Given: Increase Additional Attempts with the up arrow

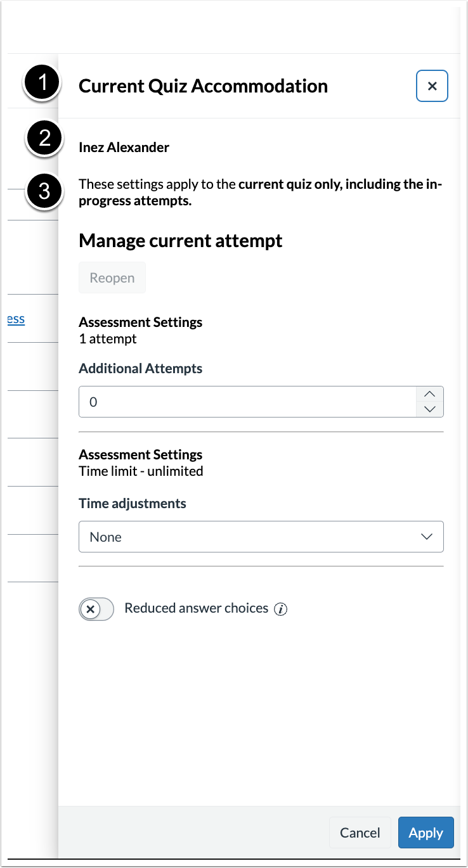Looking at the screenshot, I should [x=430, y=394].
